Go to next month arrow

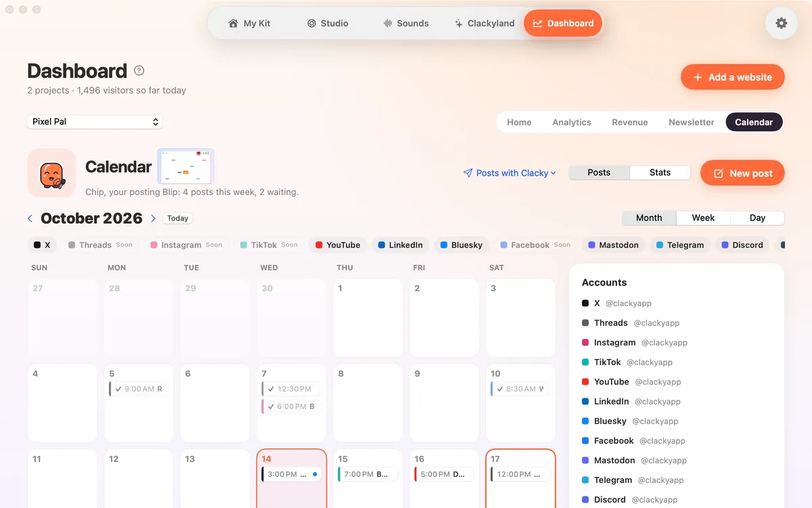154,218
